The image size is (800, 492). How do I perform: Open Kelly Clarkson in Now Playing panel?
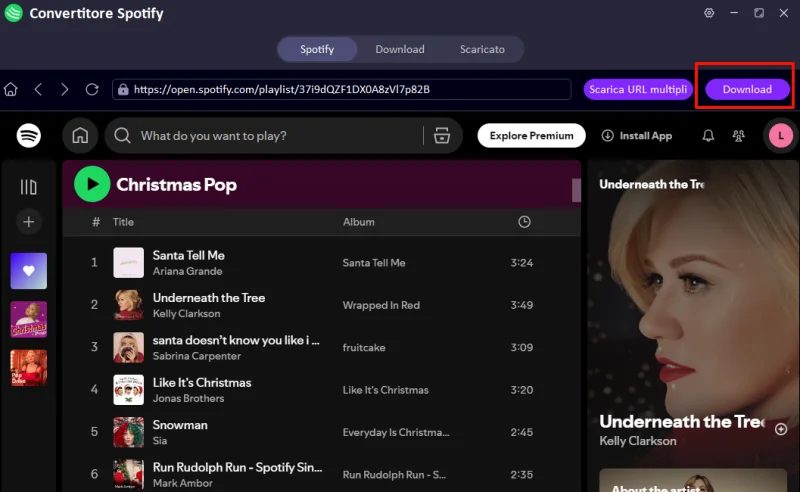click(638, 441)
